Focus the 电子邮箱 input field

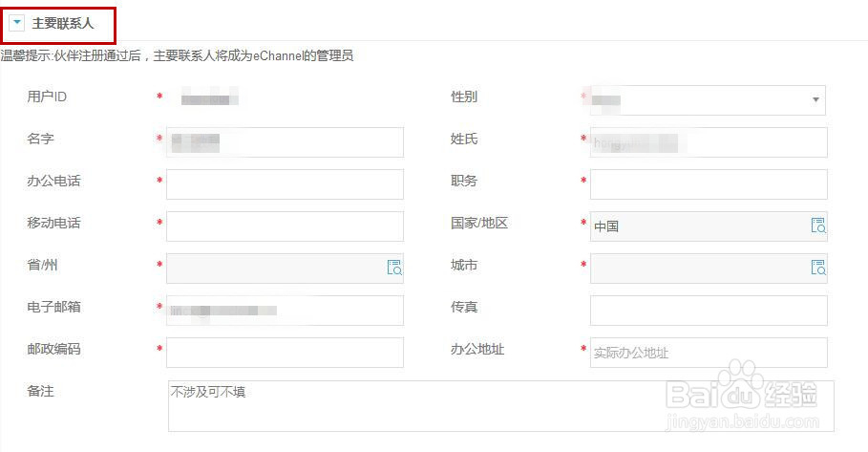(285, 311)
